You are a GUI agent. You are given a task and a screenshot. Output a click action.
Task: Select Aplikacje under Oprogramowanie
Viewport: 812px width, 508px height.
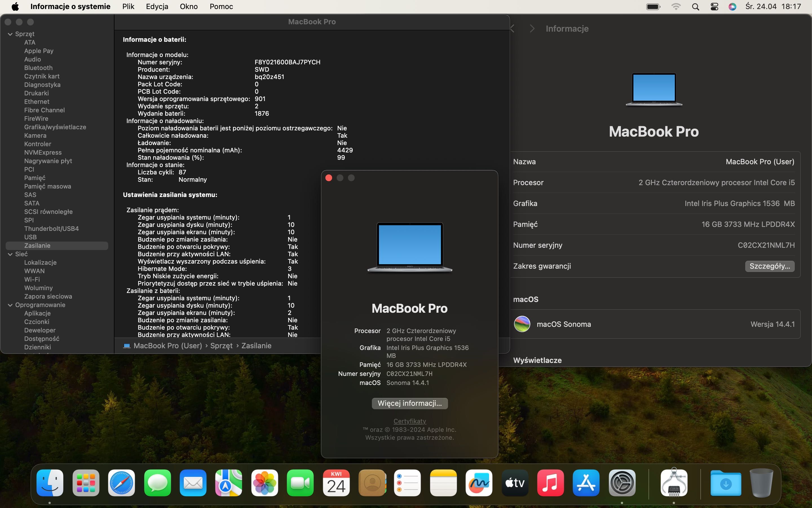[37, 314]
